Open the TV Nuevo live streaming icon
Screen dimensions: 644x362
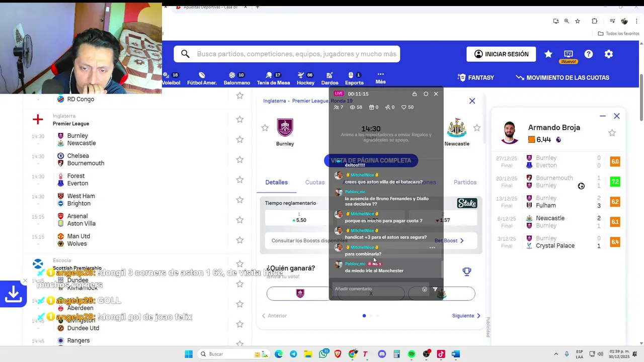569,55
